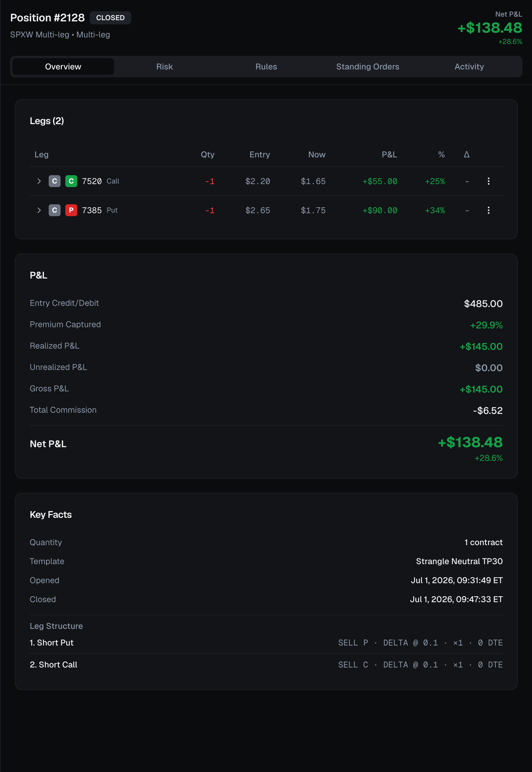Click the CLOSED status badge

(110, 18)
